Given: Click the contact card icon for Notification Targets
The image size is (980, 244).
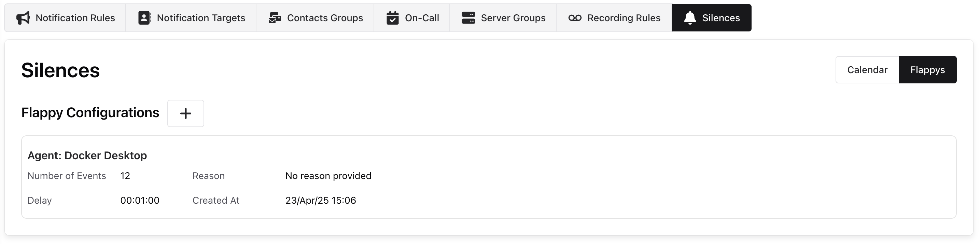Looking at the screenshot, I should (x=144, y=18).
